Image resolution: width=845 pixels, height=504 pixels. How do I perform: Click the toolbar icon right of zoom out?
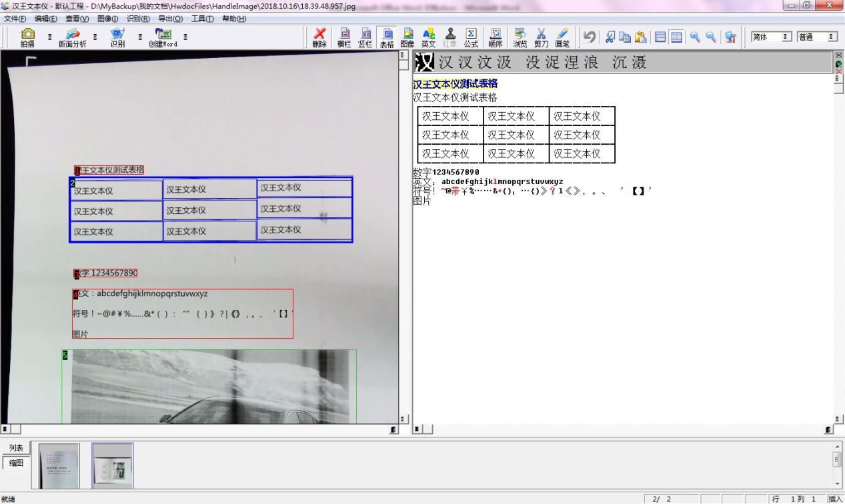coord(730,37)
